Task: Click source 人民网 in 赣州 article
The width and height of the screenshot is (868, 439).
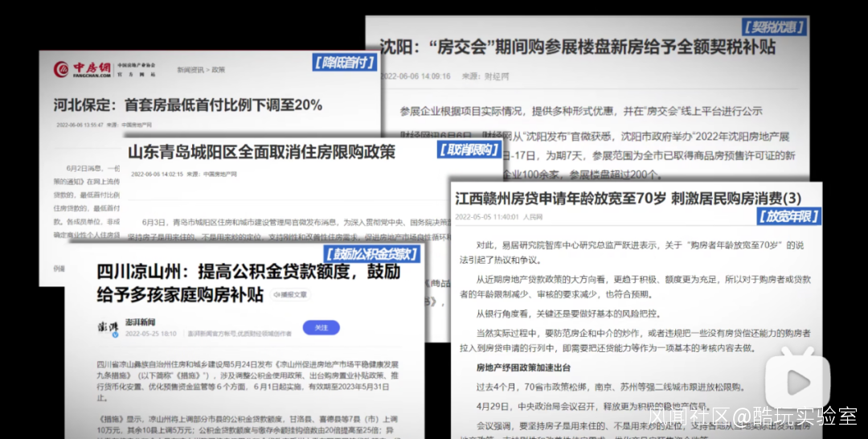Action: (533, 217)
